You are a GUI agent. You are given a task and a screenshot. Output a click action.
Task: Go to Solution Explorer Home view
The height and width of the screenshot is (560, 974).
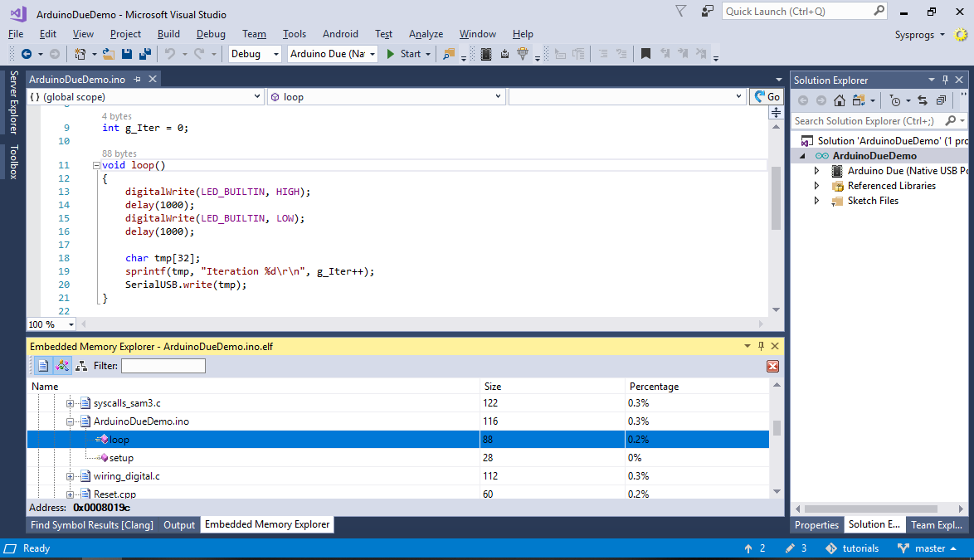pos(840,100)
